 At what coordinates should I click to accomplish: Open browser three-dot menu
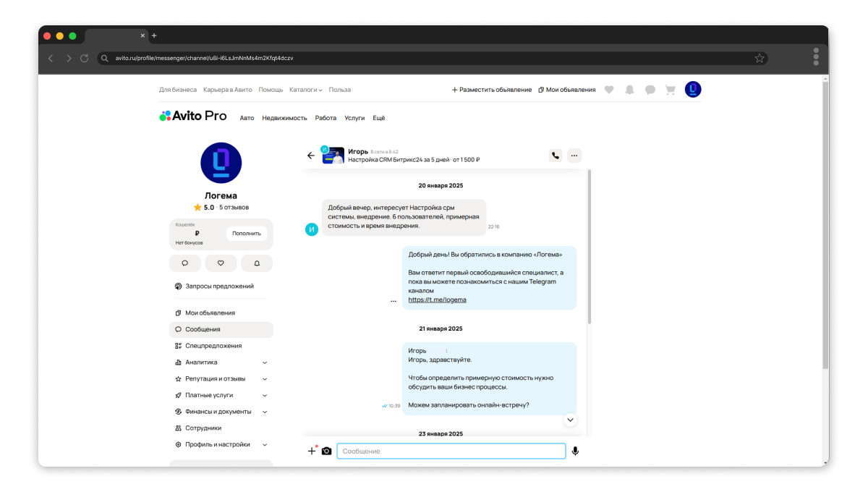click(x=816, y=56)
